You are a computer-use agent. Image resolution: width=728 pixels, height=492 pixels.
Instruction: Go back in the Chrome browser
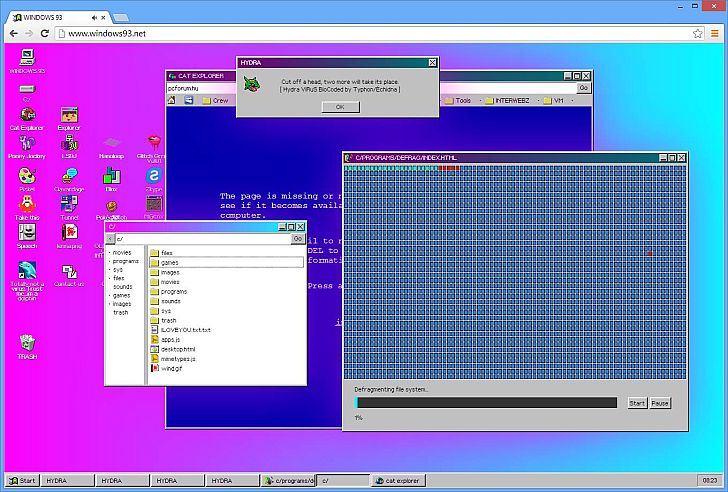click(x=13, y=33)
